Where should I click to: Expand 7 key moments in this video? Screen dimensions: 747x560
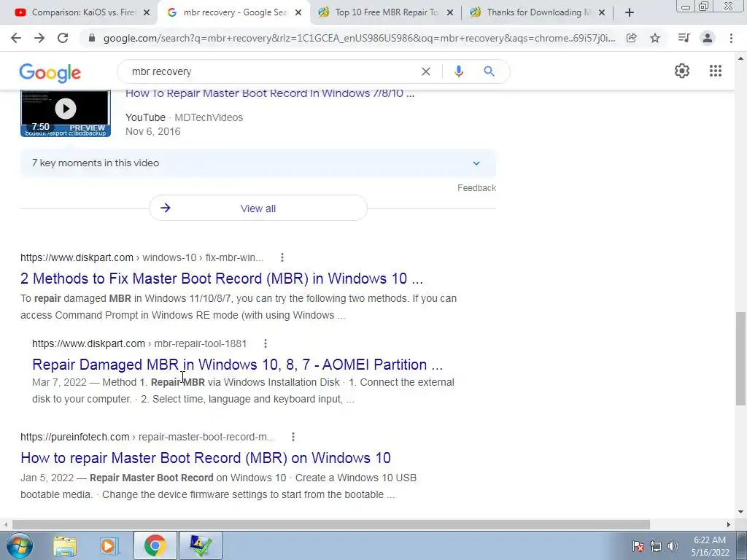coord(258,163)
